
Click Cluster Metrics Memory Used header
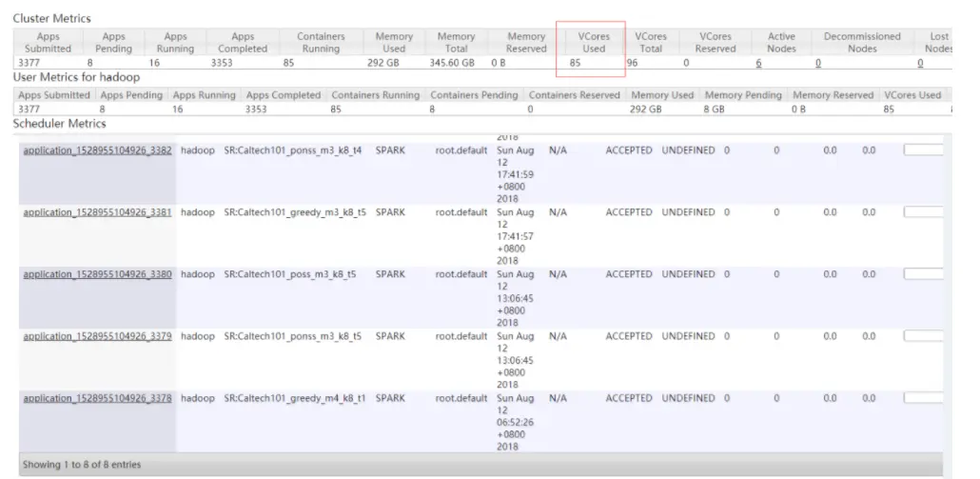(394, 43)
